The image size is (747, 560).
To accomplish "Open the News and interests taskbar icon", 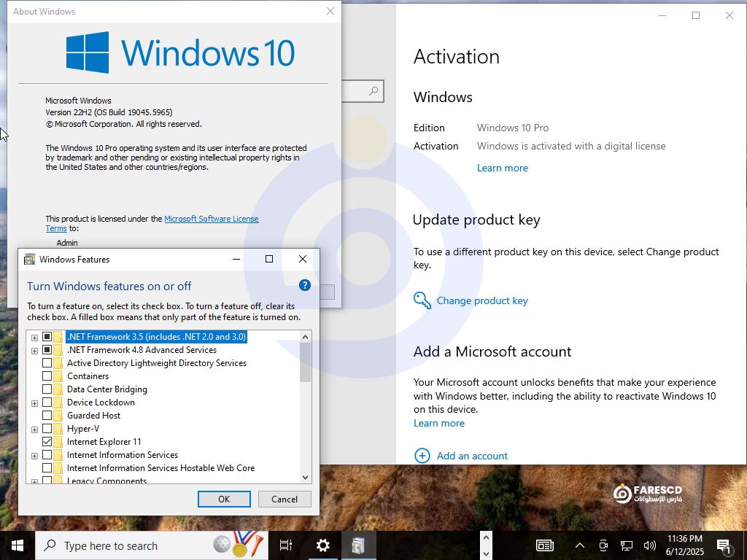I will click(x=544, y=545).
